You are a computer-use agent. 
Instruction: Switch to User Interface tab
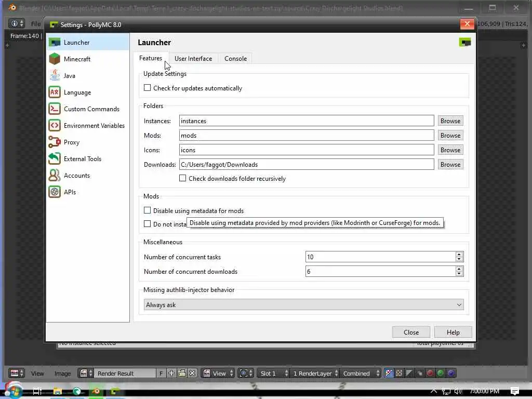(193, 58)
